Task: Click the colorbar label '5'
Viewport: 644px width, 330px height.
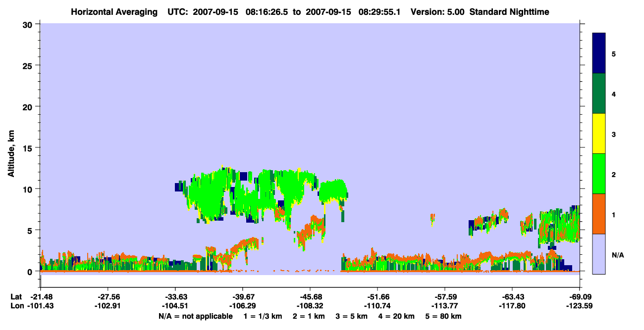Action: [614, 53]
